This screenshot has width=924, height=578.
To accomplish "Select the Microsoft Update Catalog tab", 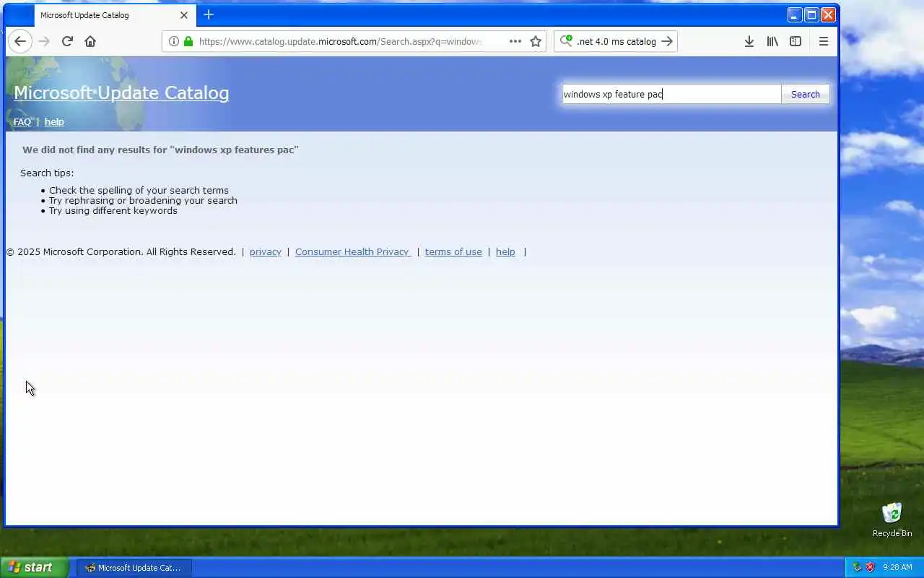I will coord(114,14).
